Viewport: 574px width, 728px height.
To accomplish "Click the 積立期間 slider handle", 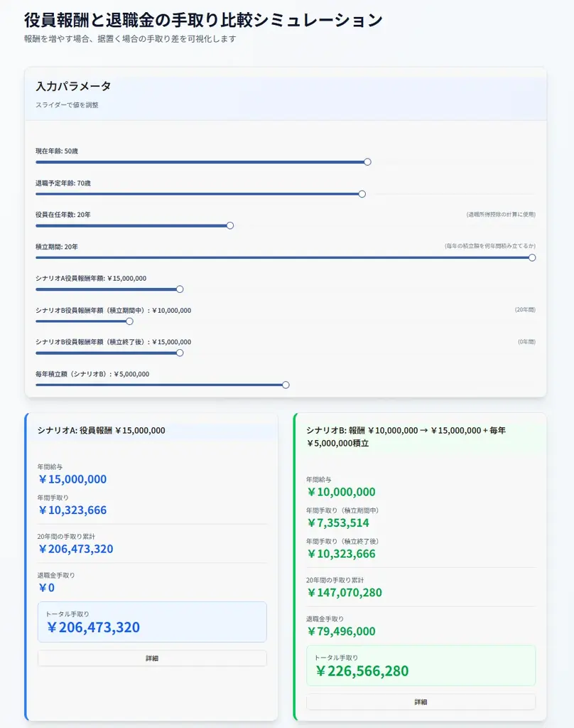I will click(x=533, y=257).
